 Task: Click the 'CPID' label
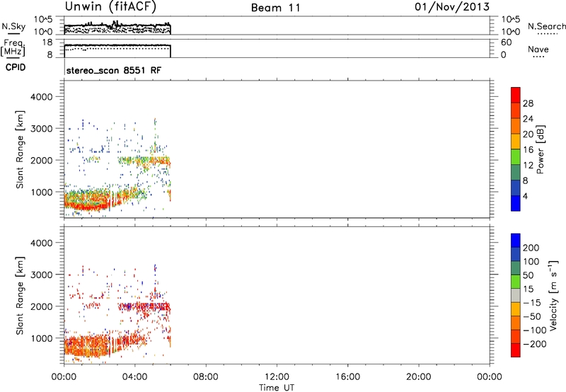[x=16, y=67]
